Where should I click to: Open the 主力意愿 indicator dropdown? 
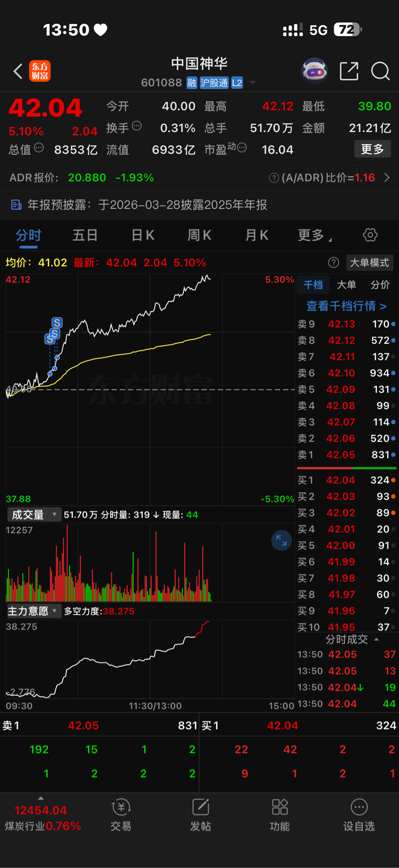click(x=34, y=611)
